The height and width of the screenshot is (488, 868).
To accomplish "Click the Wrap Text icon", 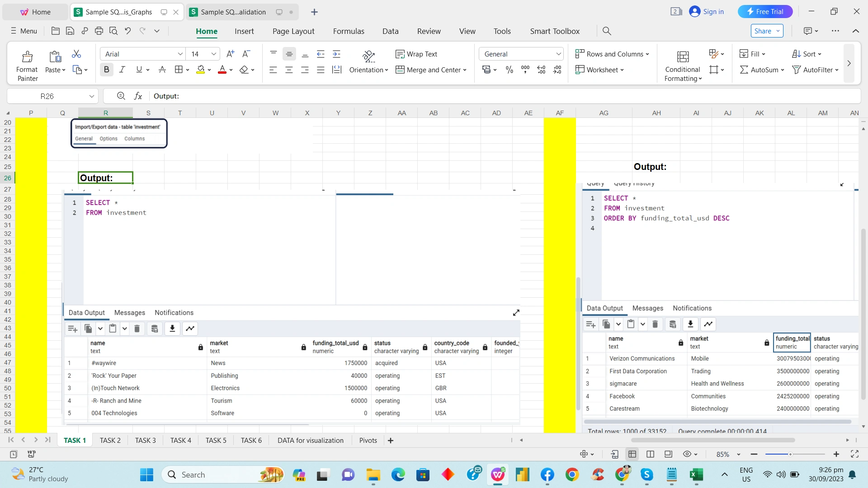I will pyautogui.click(x=401, y=54).
